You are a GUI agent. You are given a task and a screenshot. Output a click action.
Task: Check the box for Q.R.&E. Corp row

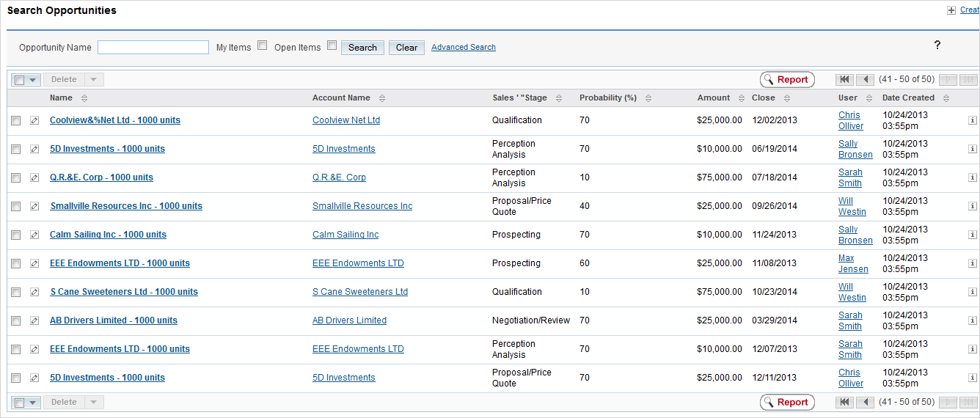(15, 177)
